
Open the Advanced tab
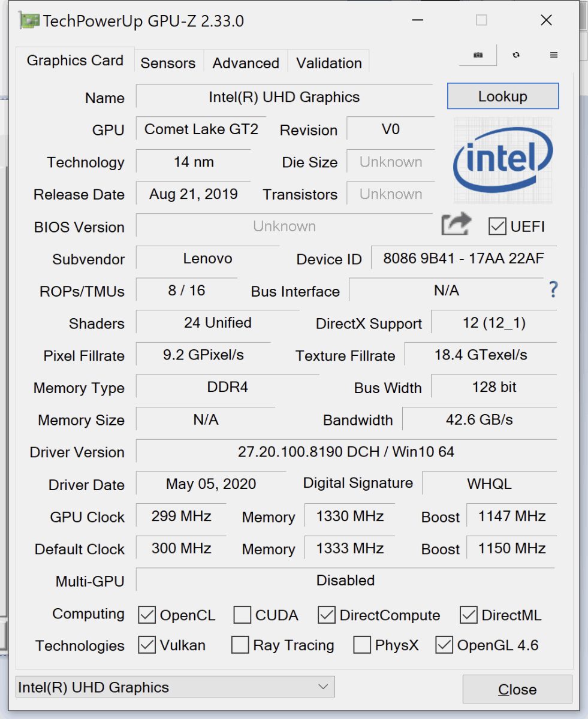click(246, 63)
